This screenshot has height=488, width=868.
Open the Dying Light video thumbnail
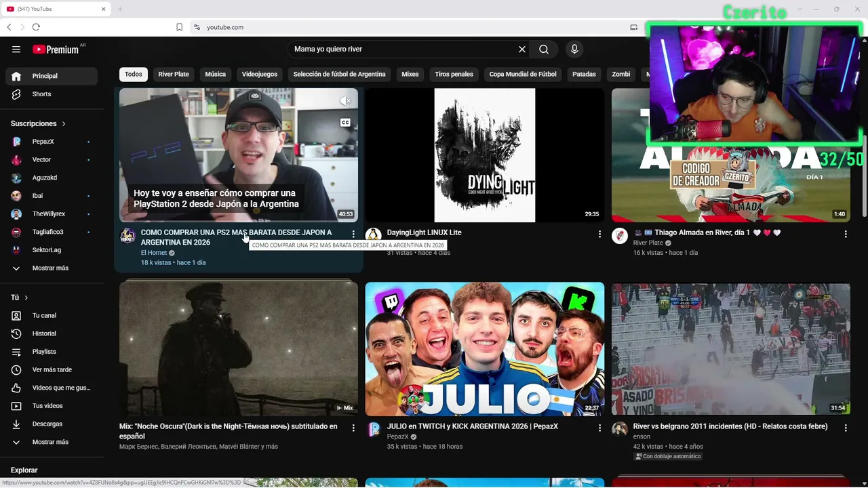coord(485,155)
